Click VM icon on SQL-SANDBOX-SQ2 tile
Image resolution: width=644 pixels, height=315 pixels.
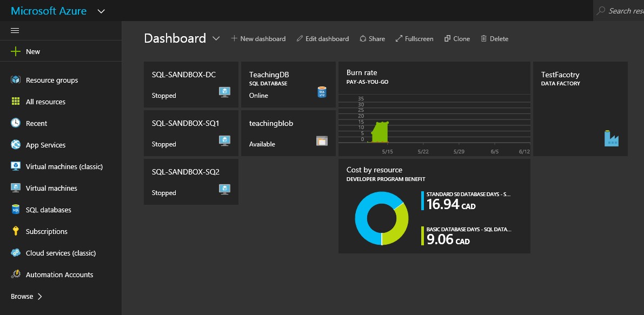click(x=224, y=189)
